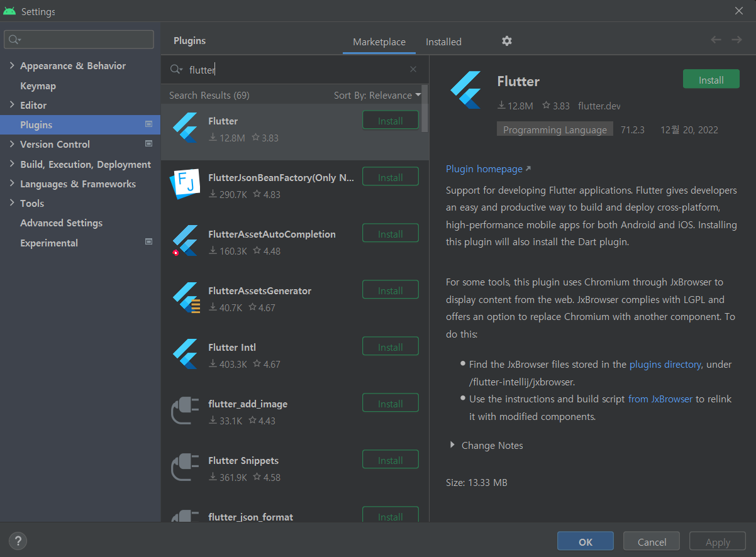
Task: Click the large Flutter logo in details pane
Action: point(466,91)
